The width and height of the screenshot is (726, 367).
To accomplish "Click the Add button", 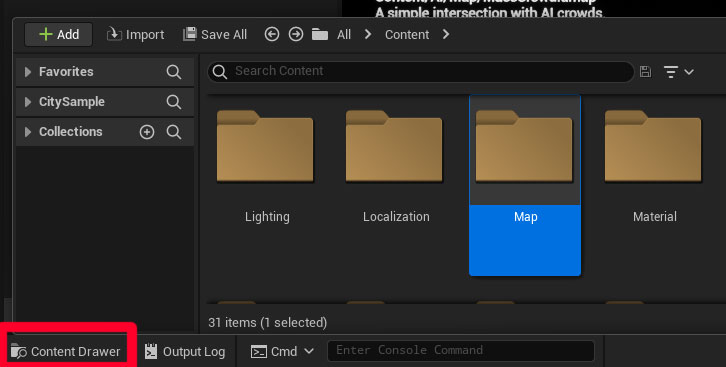I will click(x=59, y=35).
